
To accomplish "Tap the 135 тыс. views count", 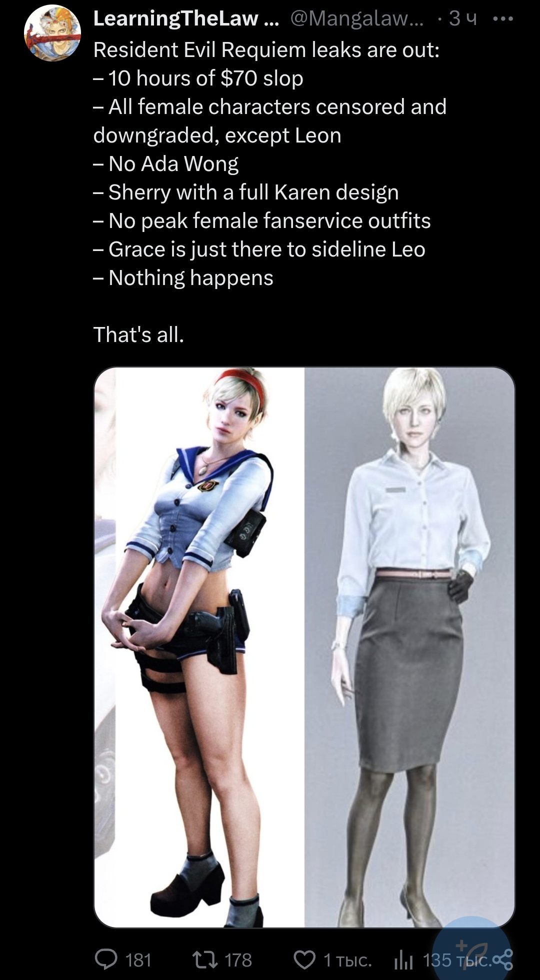I will point(457,960).
